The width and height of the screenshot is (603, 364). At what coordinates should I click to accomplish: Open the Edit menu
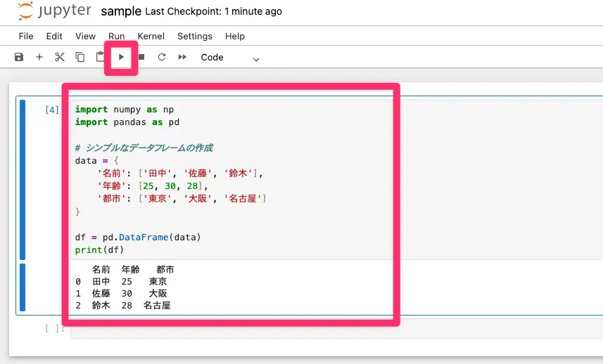pyautogui.click(x=54, y=36)
